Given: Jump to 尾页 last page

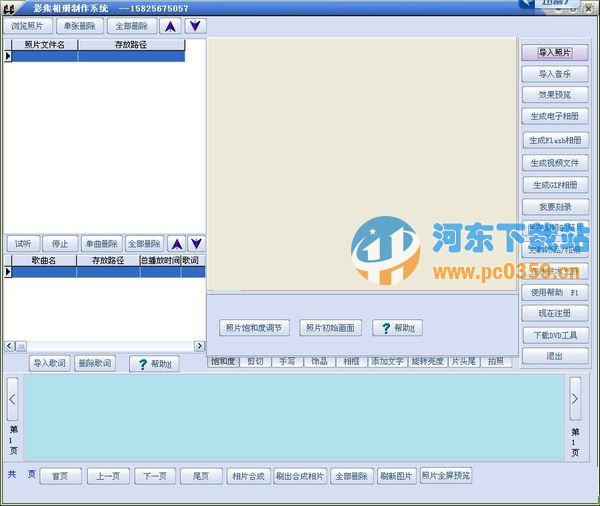Looking at the screenshot, I should tap(201, 476).
